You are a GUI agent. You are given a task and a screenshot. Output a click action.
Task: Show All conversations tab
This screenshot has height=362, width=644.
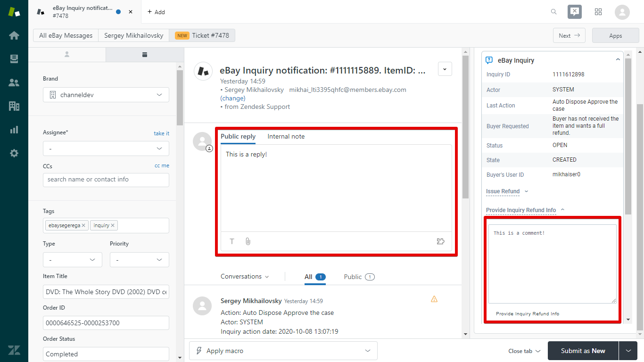[315, 277]
